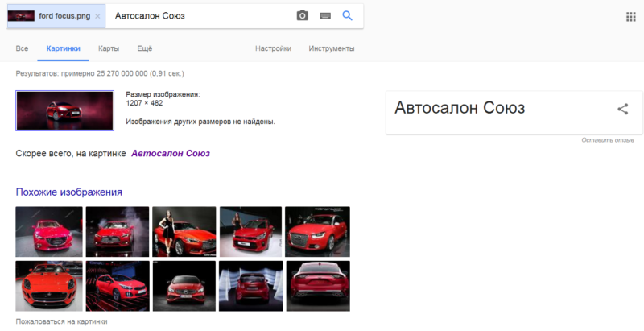Open the Google apps grid icon

(x=631, y=16)
